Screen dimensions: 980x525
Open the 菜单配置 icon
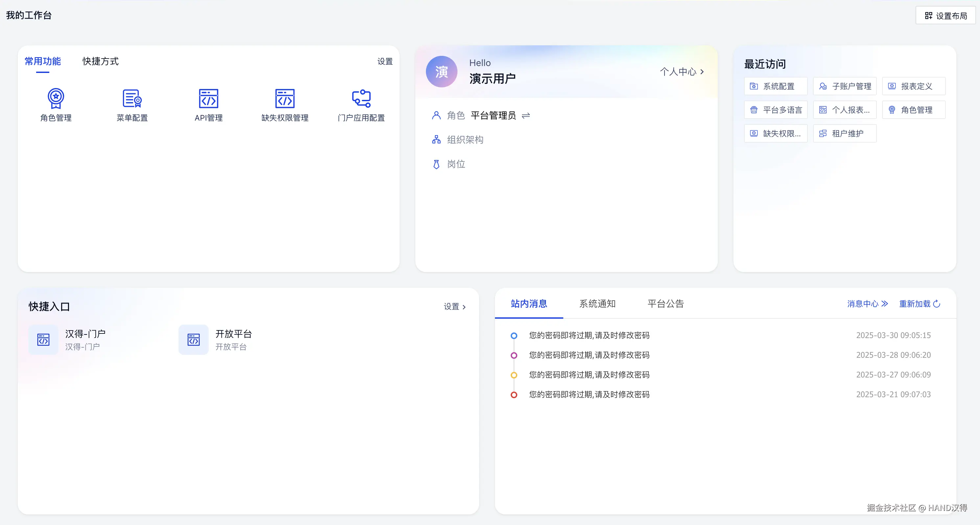132,99
